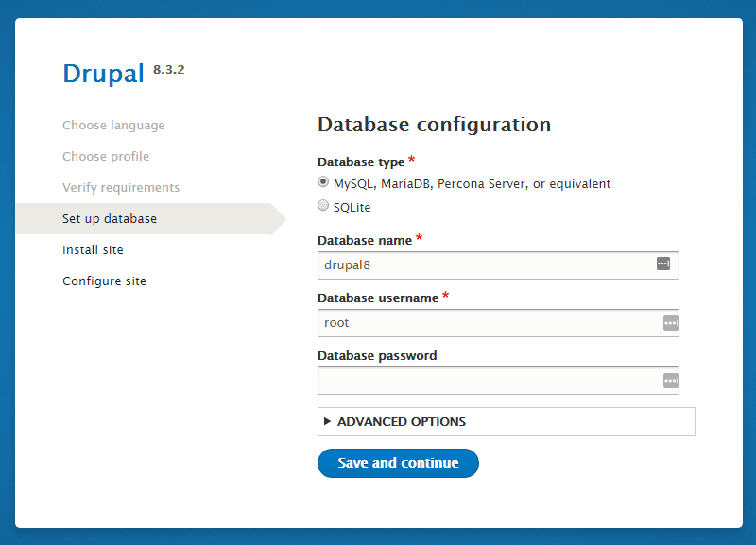
Task: Expand the Advanced Options section
Action: point(507,421)
